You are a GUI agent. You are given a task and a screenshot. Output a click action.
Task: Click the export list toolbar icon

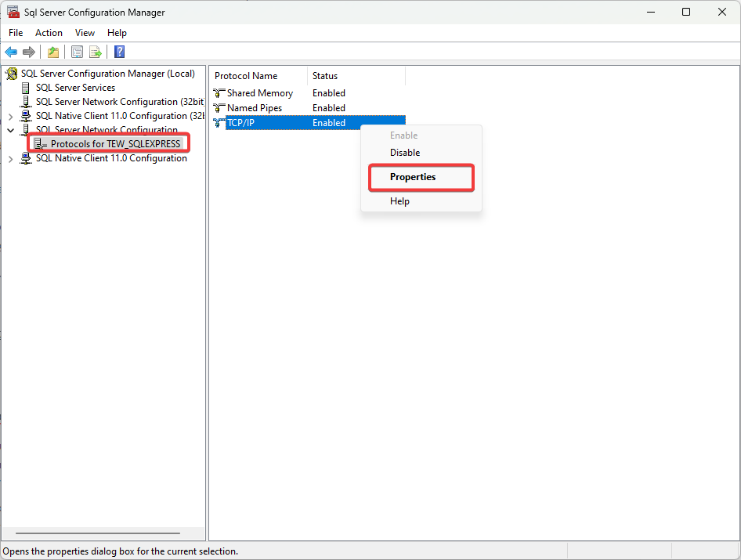[96, 52]
